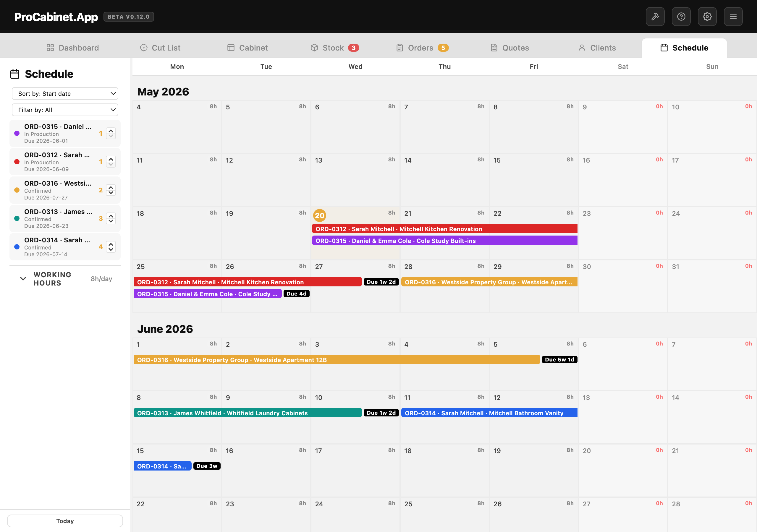The image size is (757, 532).
Task: Collapse the Working Hours section chevron
Action: tap(23, 279)
